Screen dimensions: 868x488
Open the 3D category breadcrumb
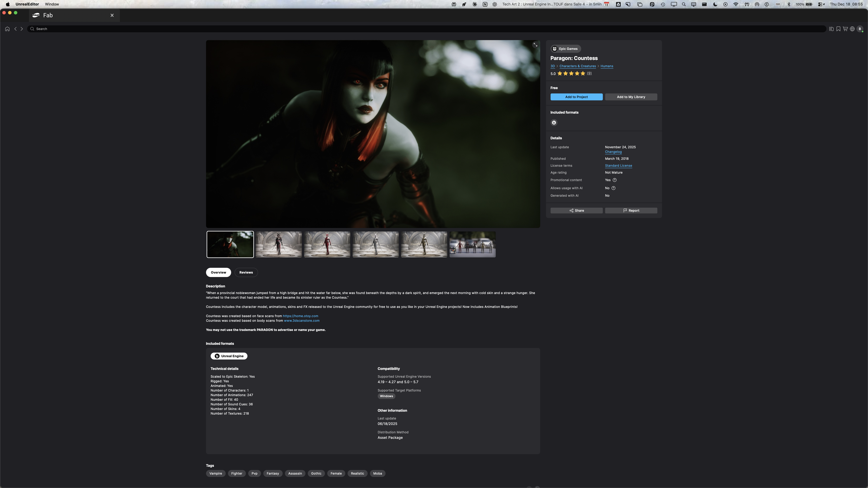(553, 66)
